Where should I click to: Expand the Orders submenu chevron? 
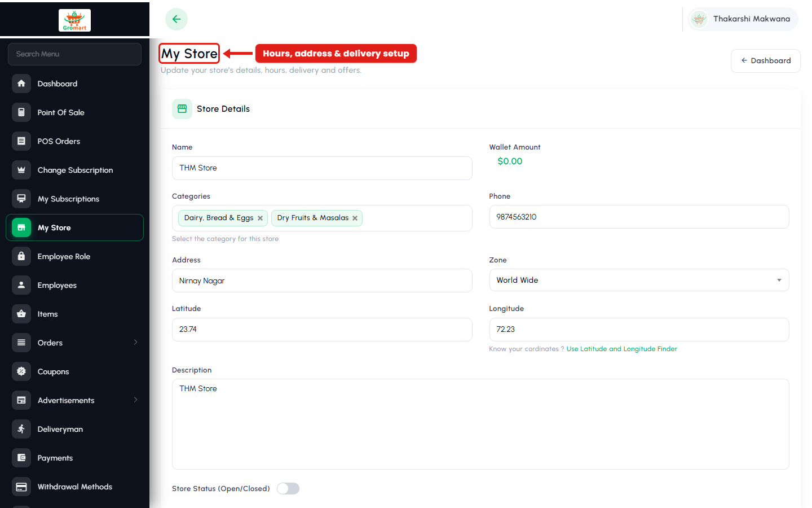coord(135,342)
